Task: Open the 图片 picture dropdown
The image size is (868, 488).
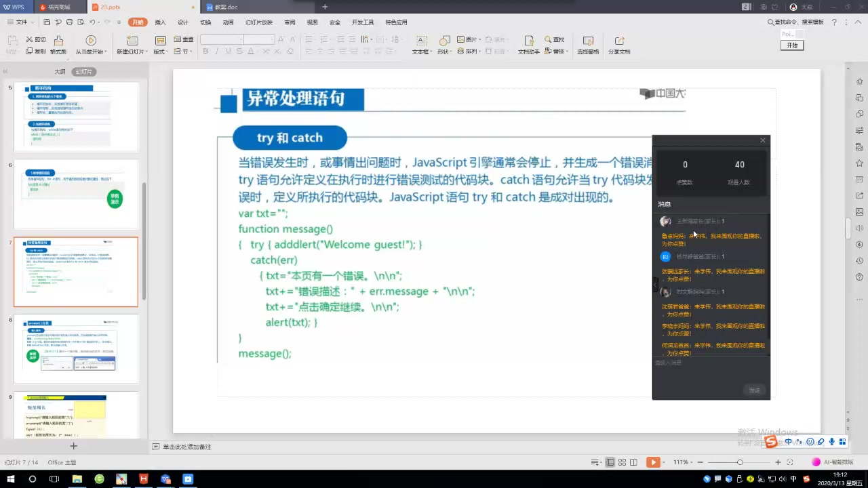Action: pyautogui.click(x=469, y=40)
